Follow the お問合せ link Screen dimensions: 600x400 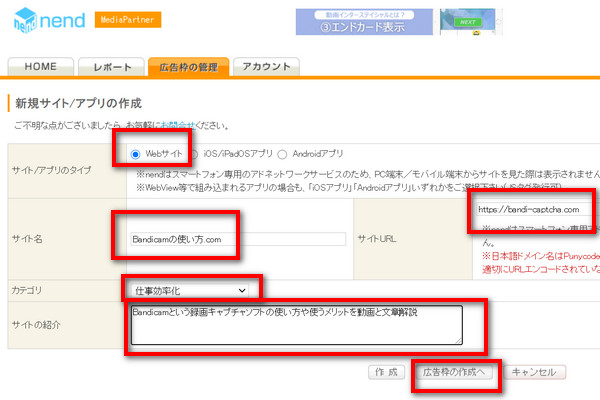(178, 125)
